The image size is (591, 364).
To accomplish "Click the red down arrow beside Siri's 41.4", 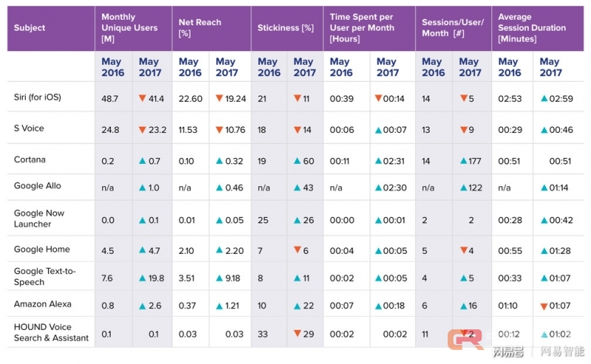I will [142, 98].
